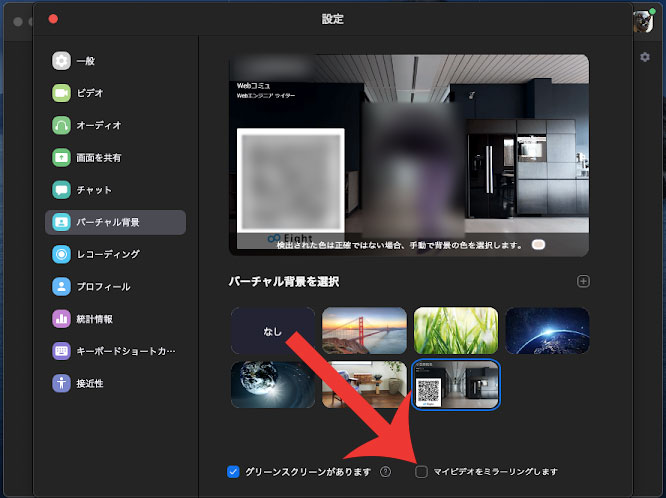
Task: Open the 統計情報 statistics chart icon
Action: pyautogui.click(x=61, y=319)
